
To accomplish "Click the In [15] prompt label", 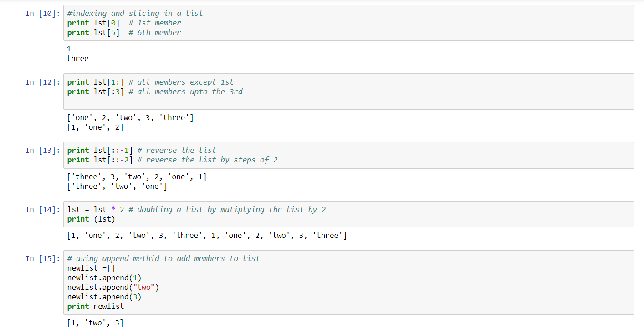I will pyautogui.click(x=43, y=258).
